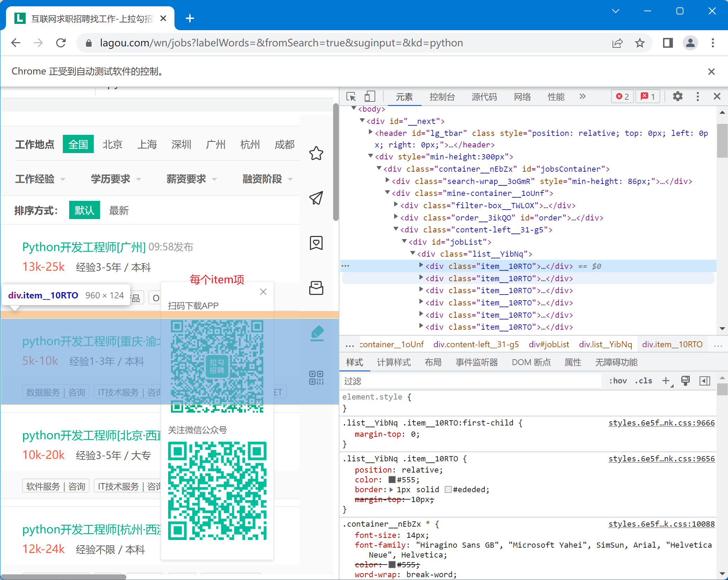Open the 1 issue indicator

648,97
